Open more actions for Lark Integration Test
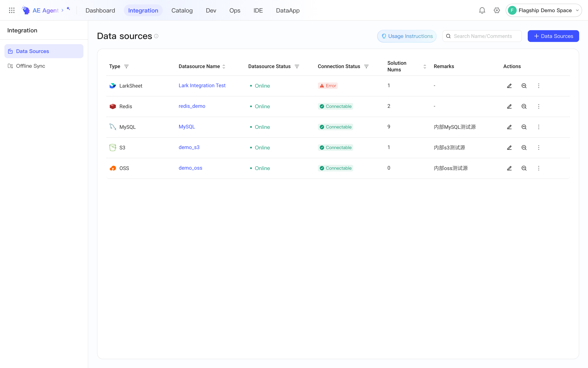This screenshot has width=588, height=368. point(539,86)
